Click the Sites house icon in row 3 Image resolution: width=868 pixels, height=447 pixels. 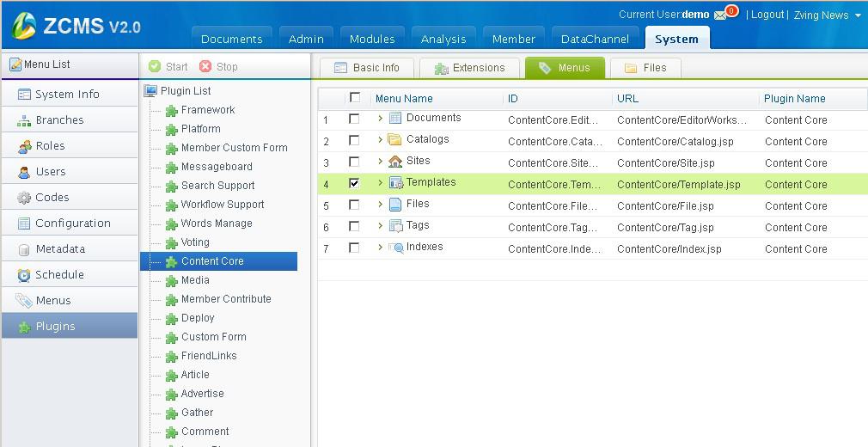click(x=395, y=162)
